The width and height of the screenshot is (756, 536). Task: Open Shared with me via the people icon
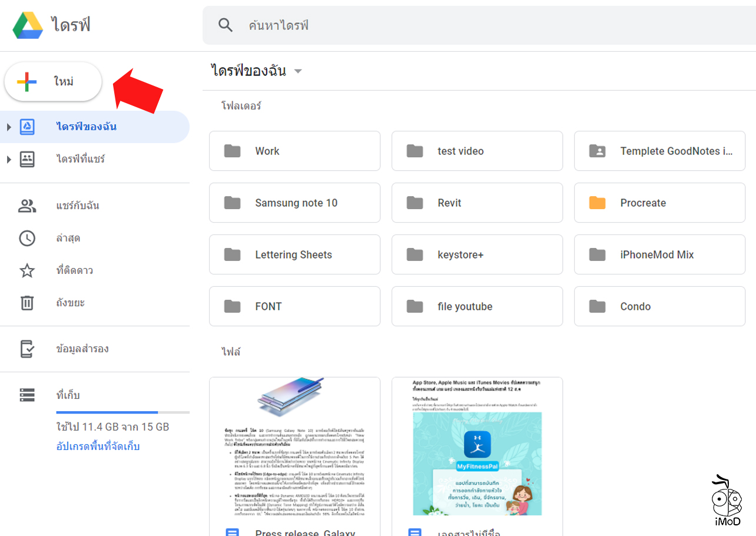pyautogui.click(x=27, y=205)
